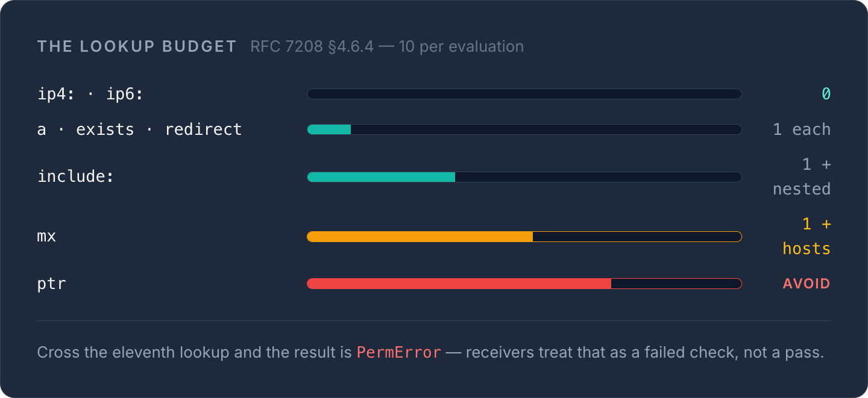Select the "a · exists · redirect" label
Screen dimensions: 868x398
[140, 129]
